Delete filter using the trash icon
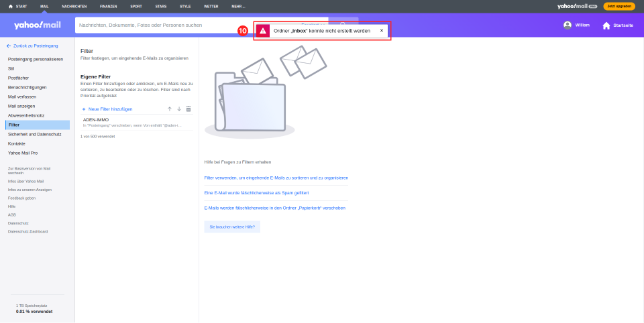644x323 pixels. pyautogui.click(x=189, y=109)
